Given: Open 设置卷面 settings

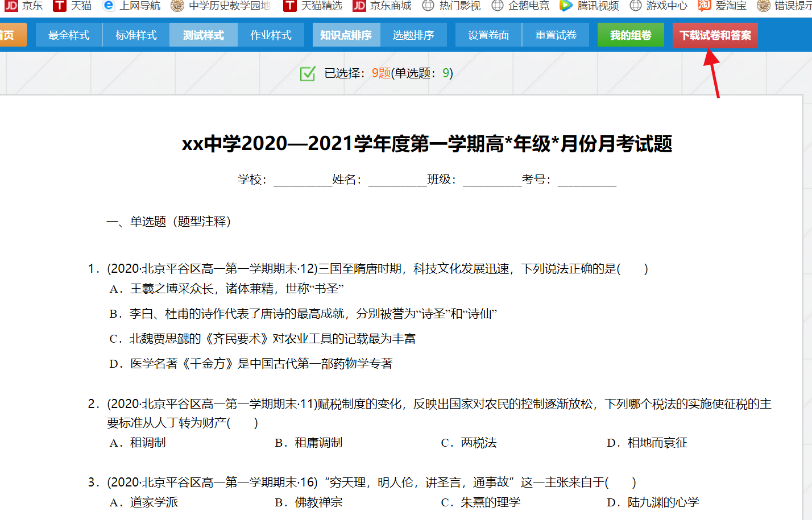Looking at the screenshot, I should pyautogui.click(x=488, y=35).
